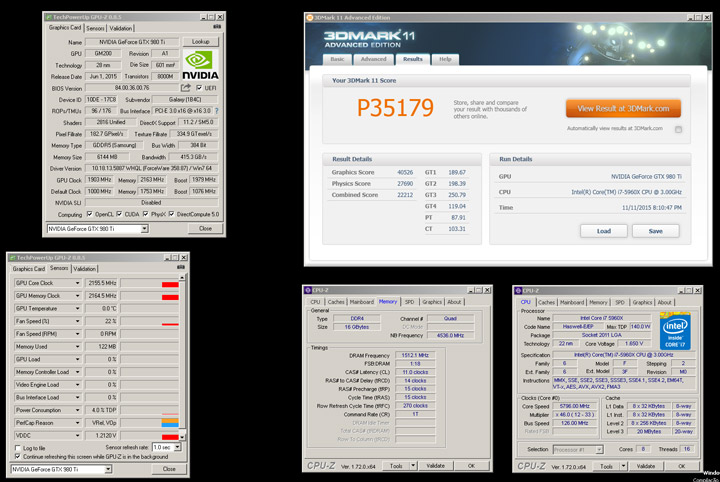The height and width of the screenshot is (482, 720).
Task: Click the camera icon in GPU-Z Sensors window
Action: click(181, 267)
